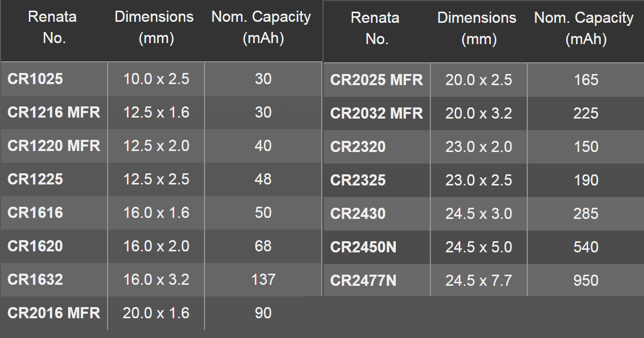Click the 48 mAh capacity value
Viewport: 644px width, 338px height.
tap(263, 179)
